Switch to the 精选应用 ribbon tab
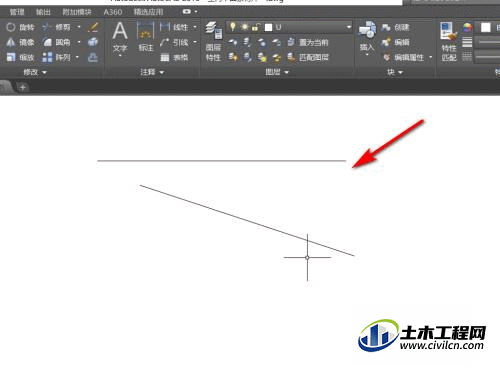Viewport: 500px width, 375px height. pos(149,12)
